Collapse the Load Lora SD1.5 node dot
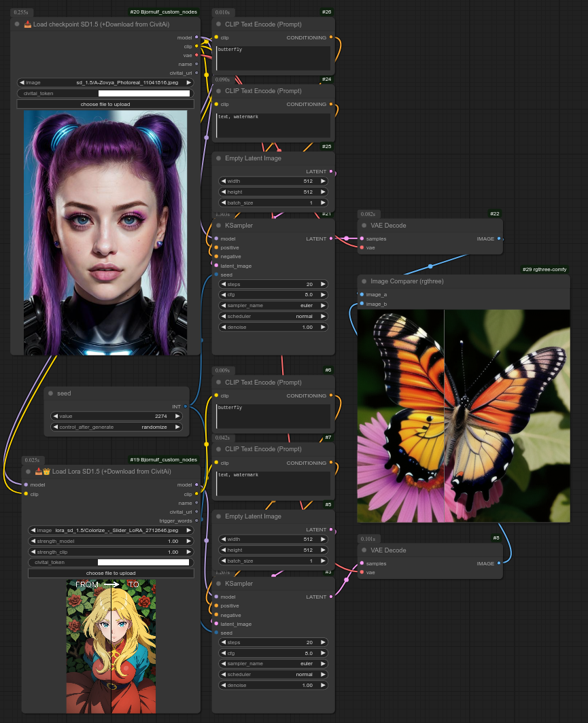The height and width of the screenshot is (723, 588). [28, 471]
